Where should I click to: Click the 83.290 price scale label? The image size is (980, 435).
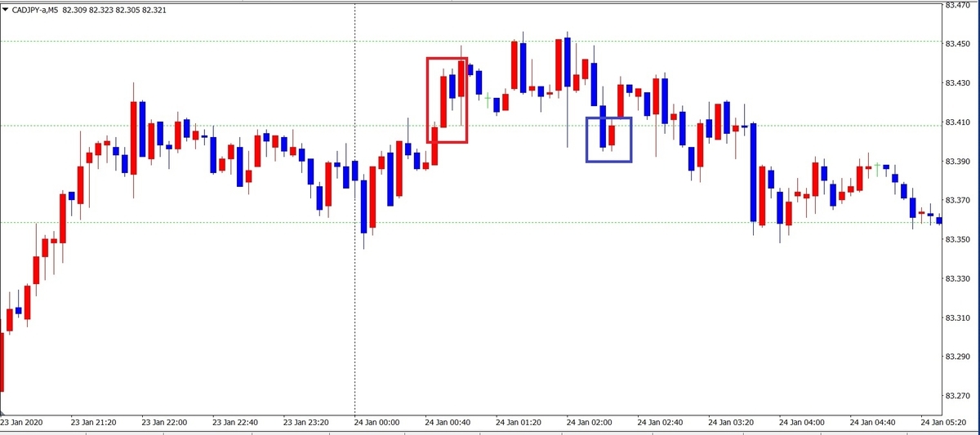tap(957, 357)
